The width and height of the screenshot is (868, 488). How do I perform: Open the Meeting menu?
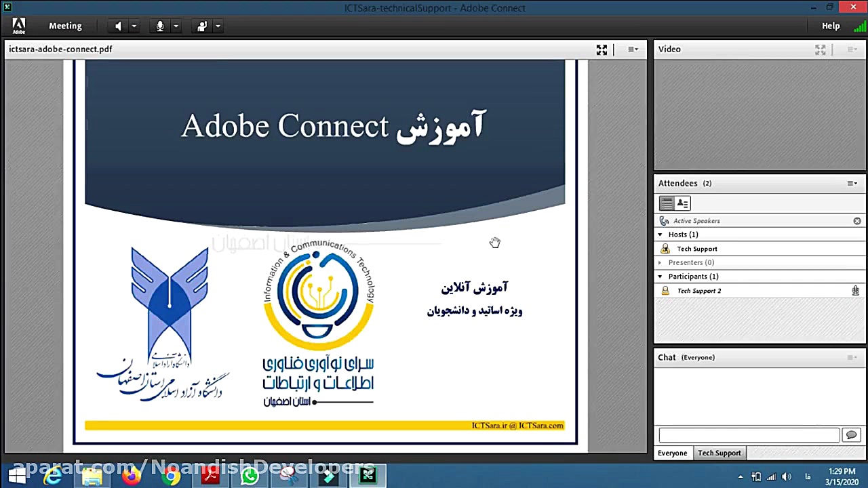pos(65,26)
